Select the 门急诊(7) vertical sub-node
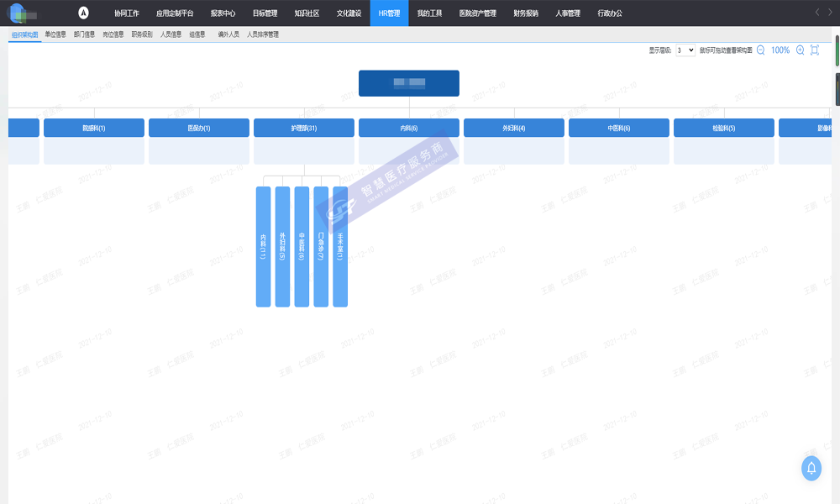This screenshot has width=840, height=504. [x=321, y=246]
